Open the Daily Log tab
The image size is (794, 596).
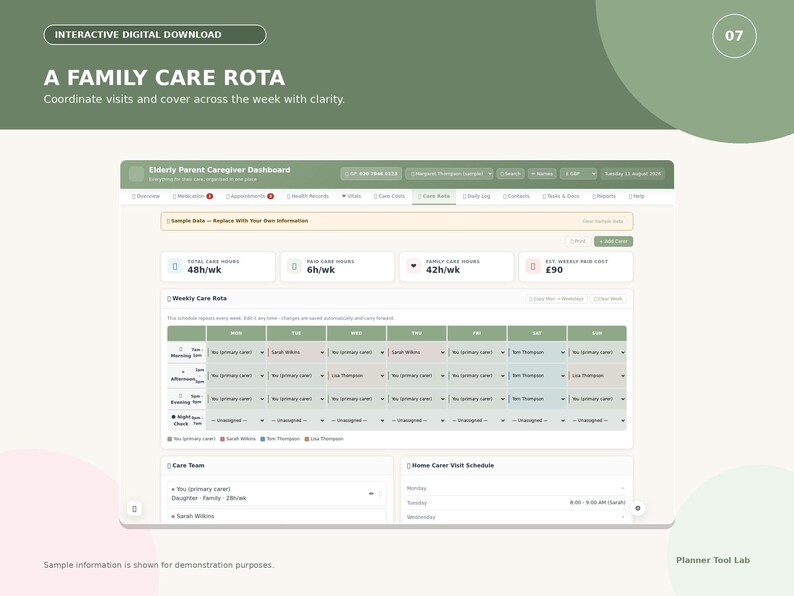[x=477, y=196]
